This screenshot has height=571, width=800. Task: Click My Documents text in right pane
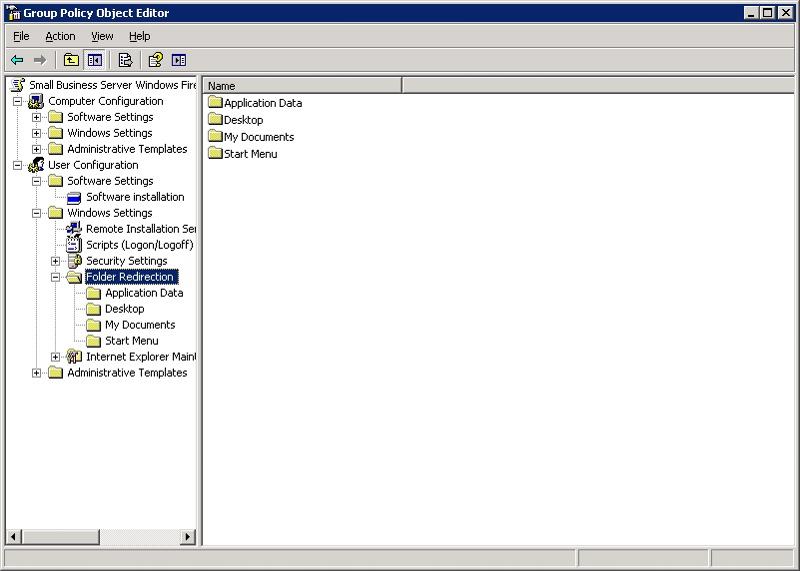(x=259, y=137)
